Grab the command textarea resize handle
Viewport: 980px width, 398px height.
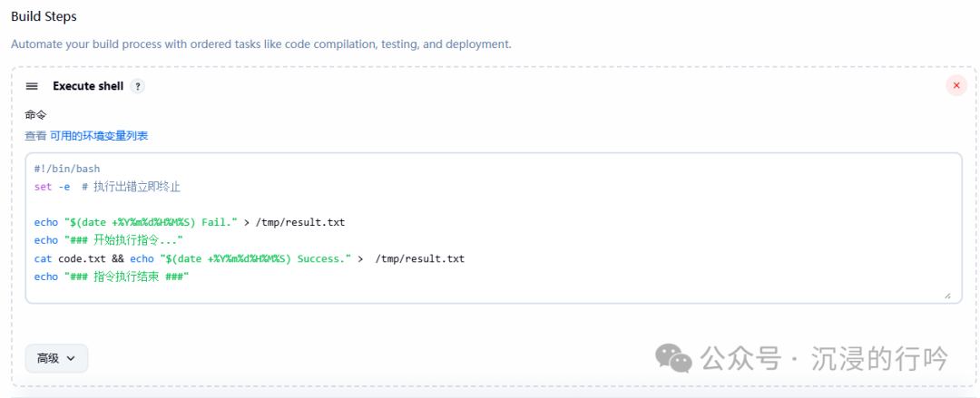click(x=947, y=295)
